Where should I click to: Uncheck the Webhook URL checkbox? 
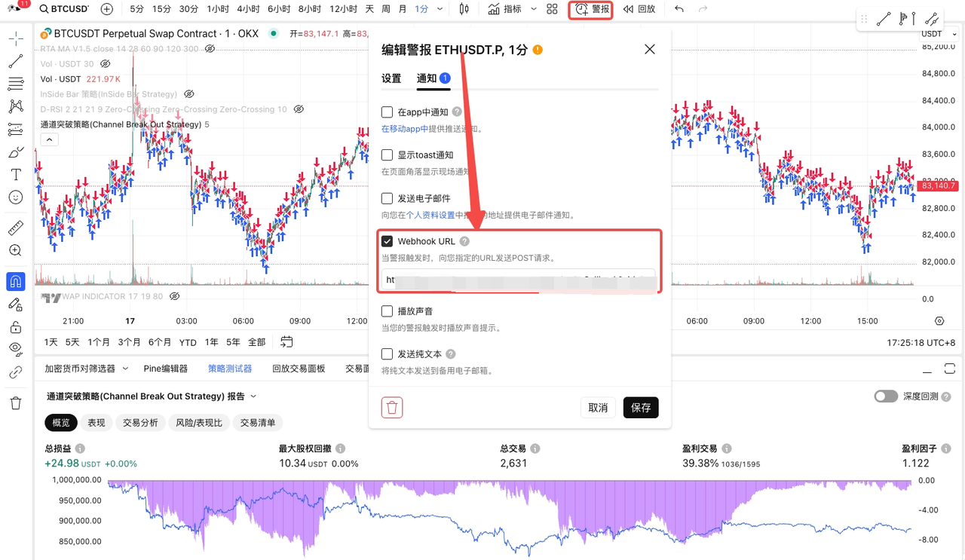click(x=387, y=241)
